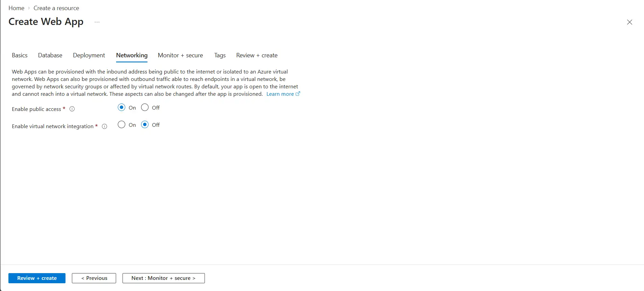Screen dimensions: 644x291
Task: Click the info icon beside Enable public access
Action: [72, 109]
